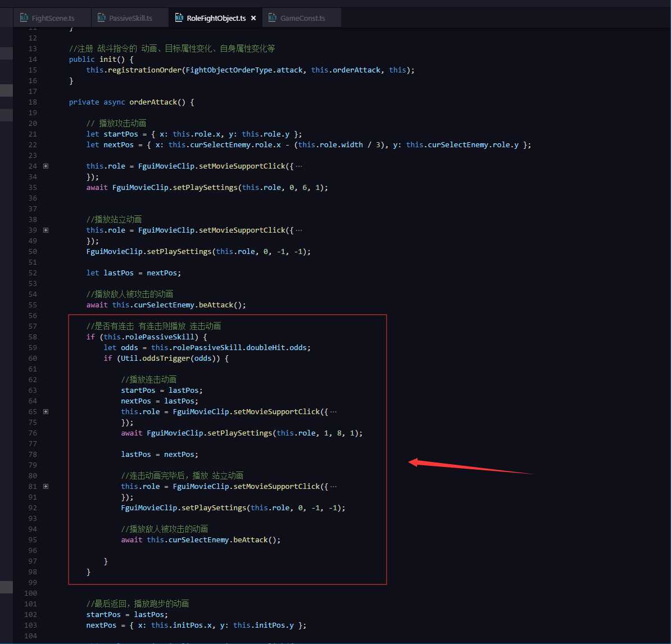Switch to the FightScene.ts tab
The image size is (671, 644).
click(52, 18)
